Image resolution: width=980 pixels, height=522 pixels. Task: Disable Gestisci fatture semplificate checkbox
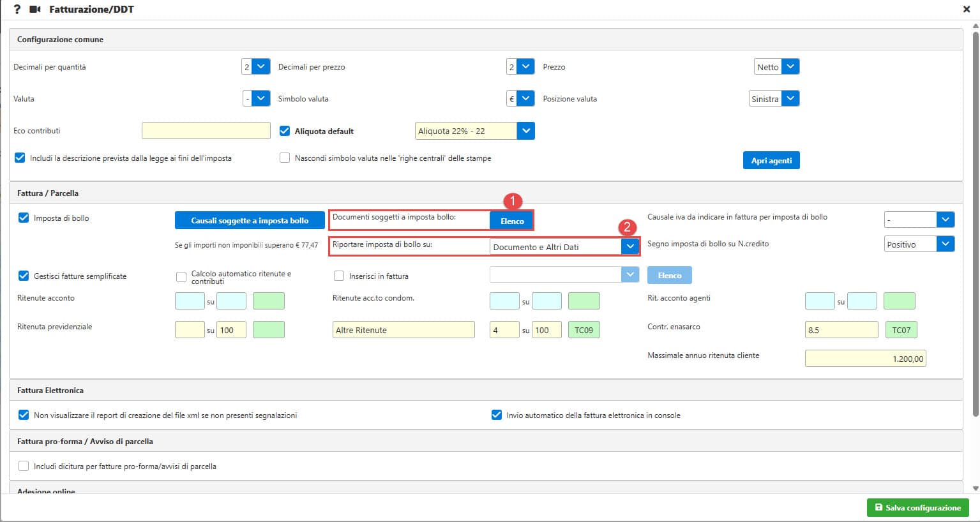tap(24, 276)
